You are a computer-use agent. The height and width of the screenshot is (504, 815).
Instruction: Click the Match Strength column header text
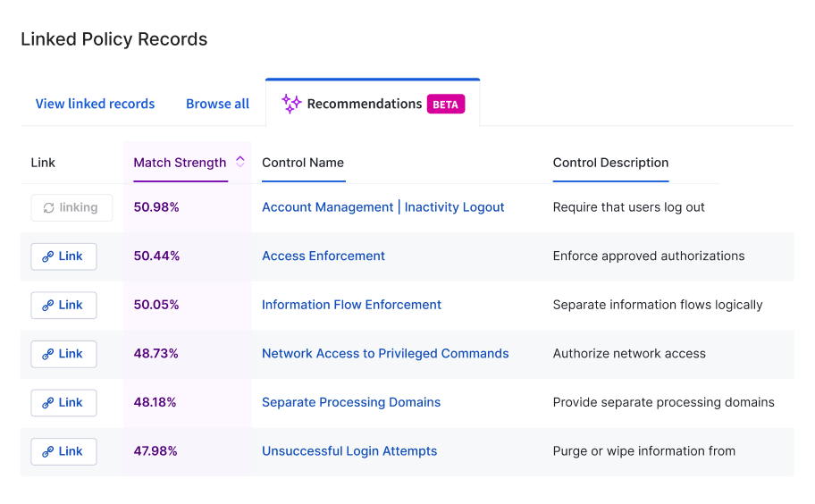click(x=180, y=163)
